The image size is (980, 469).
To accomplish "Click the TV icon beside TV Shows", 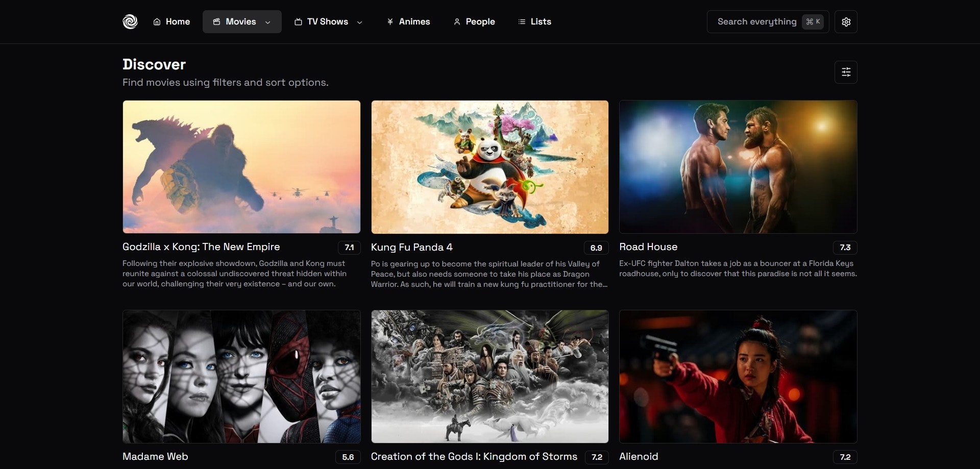I will pyautogui.click(x=298, y=22).
